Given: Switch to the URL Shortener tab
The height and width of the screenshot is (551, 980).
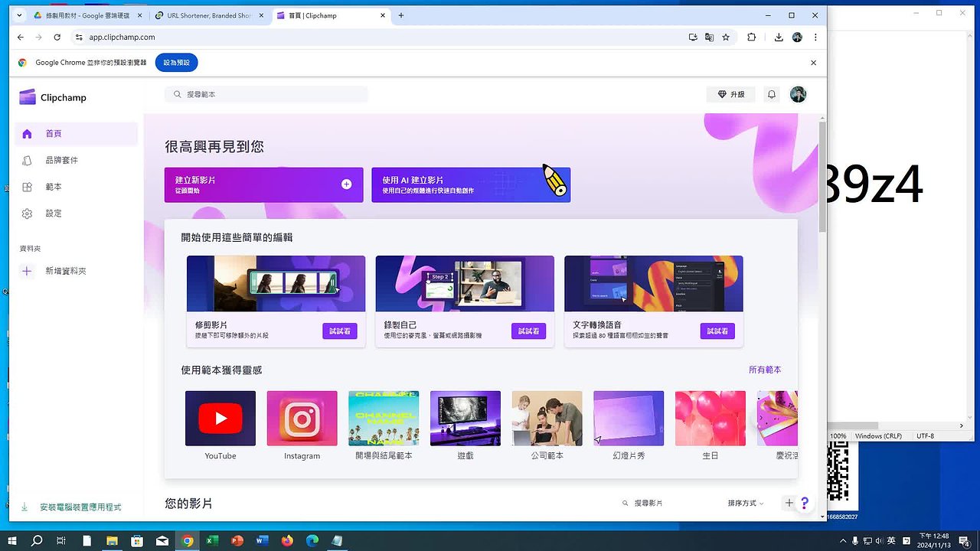Looking at the screenshot, I should [x=209, y=15].
